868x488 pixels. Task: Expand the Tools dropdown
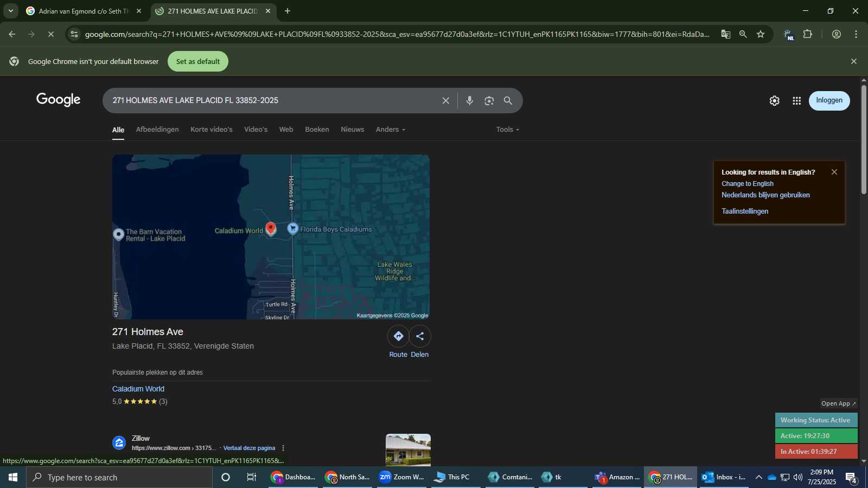pos(508,130)
